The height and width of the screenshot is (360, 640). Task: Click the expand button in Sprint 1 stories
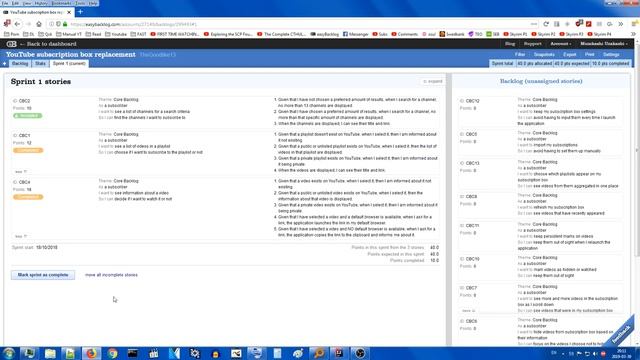point(432,81)
